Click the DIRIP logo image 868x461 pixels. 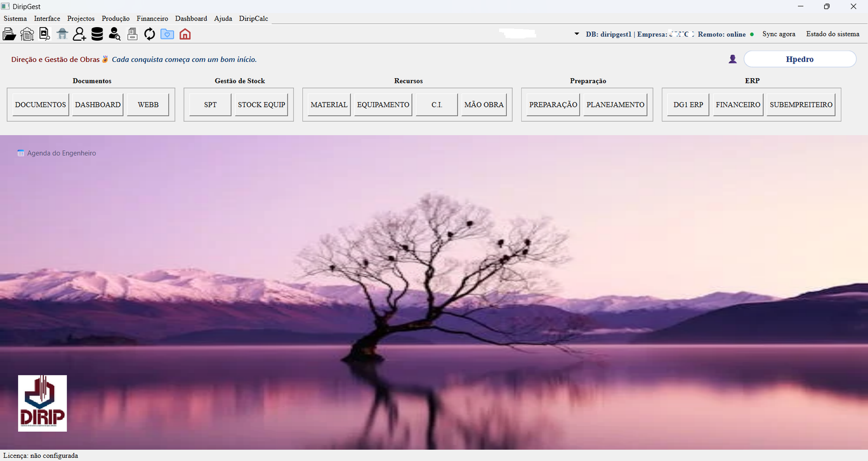pos(42,403)
